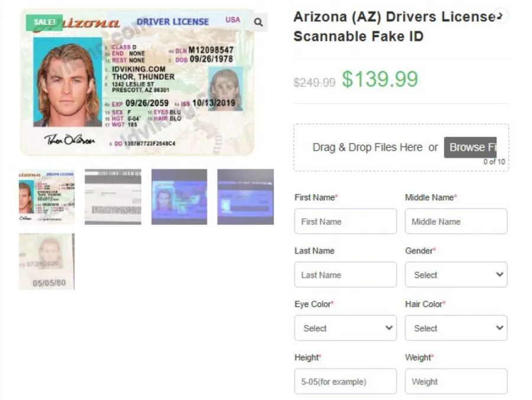This screenshot has height=400, width=532.
Task: View the fourth thumbnail with UV card back
Action: coord(246,196)
